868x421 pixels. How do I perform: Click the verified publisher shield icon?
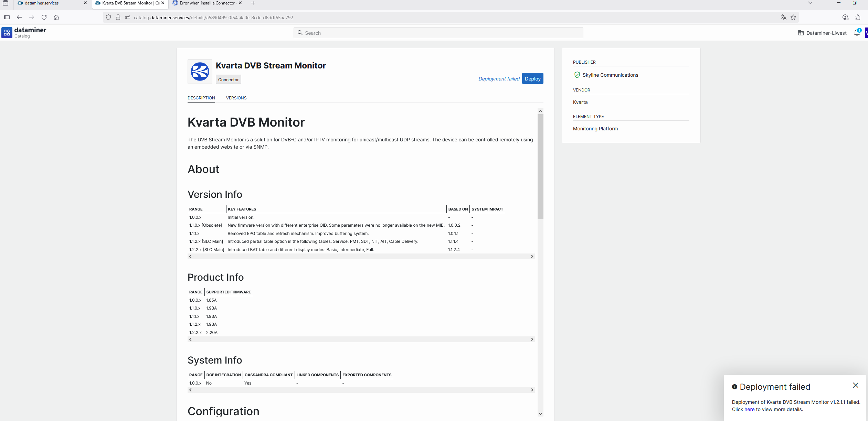point(577,75)
